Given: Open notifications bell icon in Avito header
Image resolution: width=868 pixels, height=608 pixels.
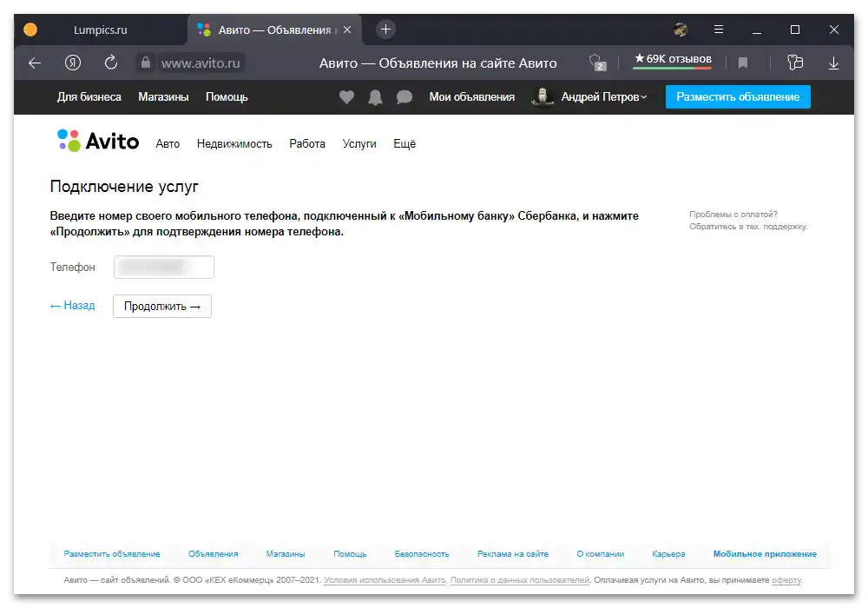Looking at the screenshot, I should [x=375, y=97].
